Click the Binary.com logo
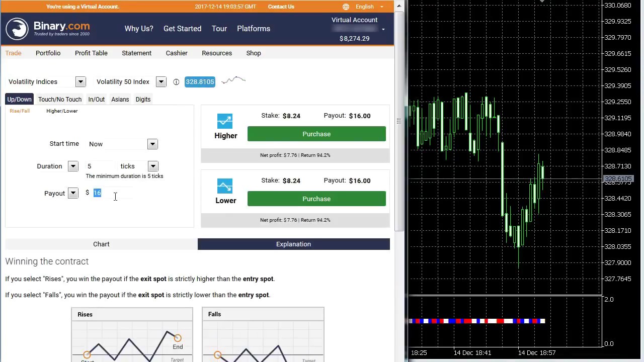The image size is (644, 362). click(x=48, y=29)
